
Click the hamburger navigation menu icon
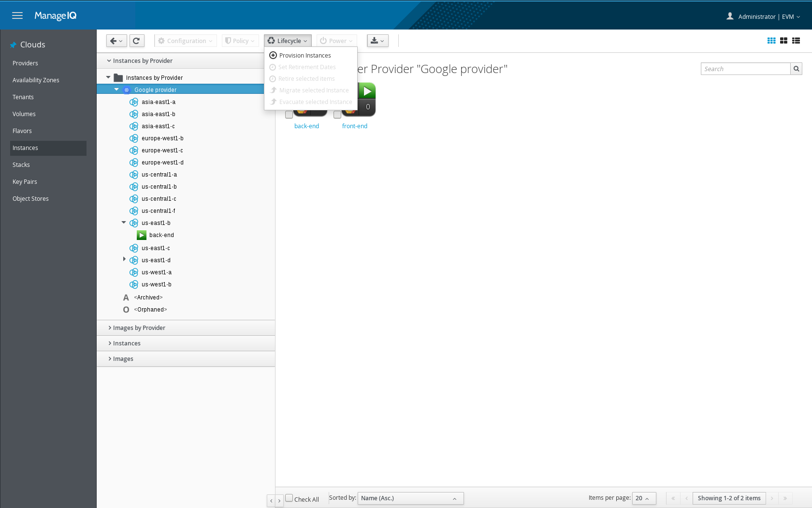click(17, 15)
